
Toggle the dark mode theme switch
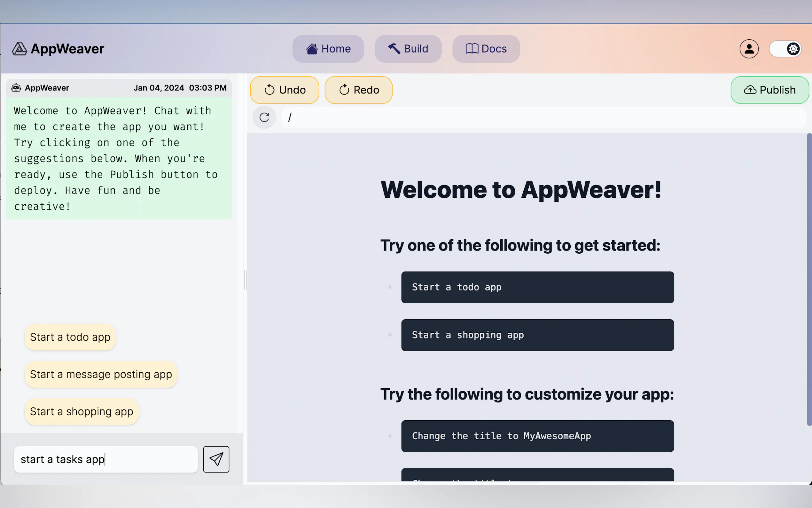785,49
